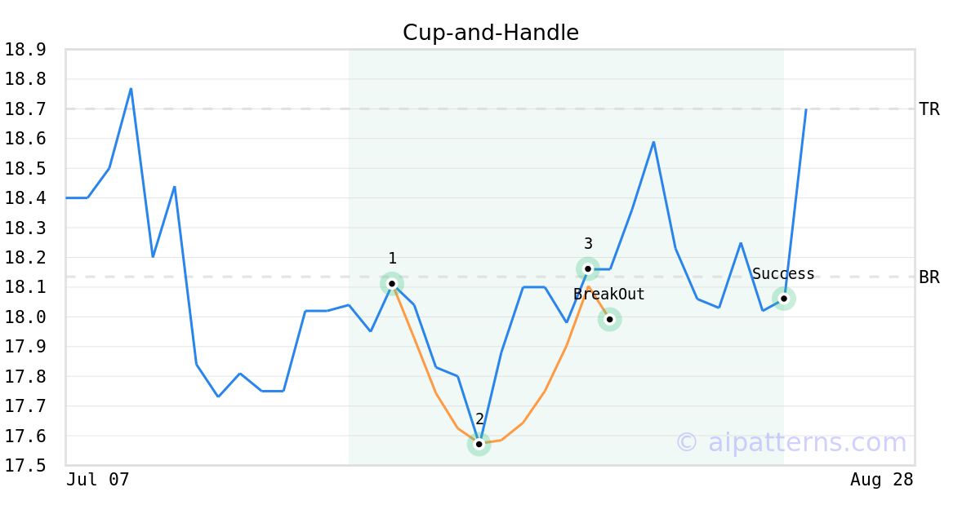Click the Aug 28 end date label
980x514 pixels.
(x=882, y=480)
